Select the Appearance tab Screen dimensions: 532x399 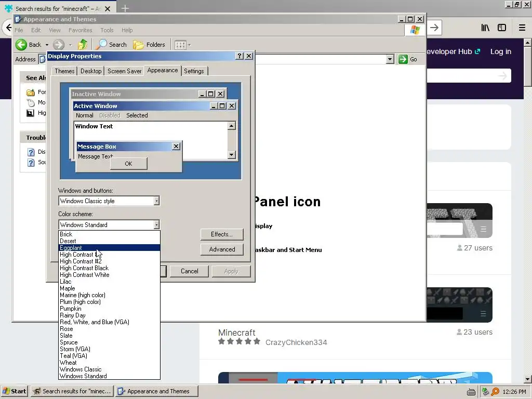(163, 70)
